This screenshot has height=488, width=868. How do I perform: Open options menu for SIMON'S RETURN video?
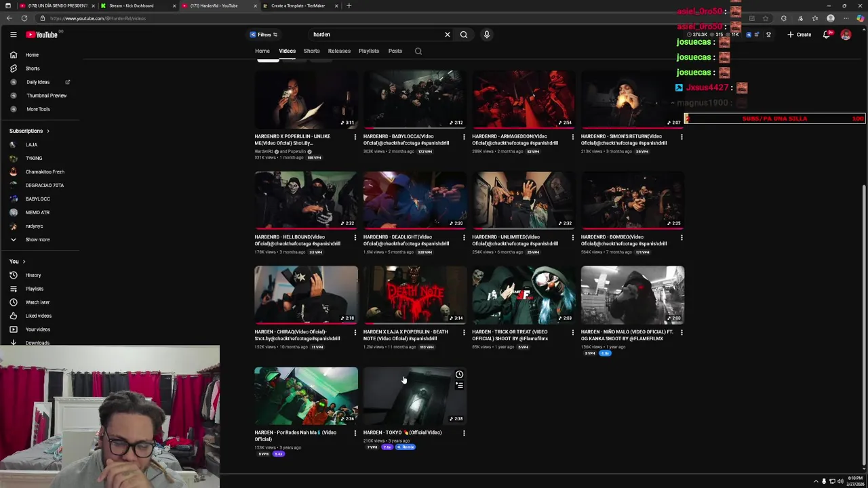[x=682, y=137]
